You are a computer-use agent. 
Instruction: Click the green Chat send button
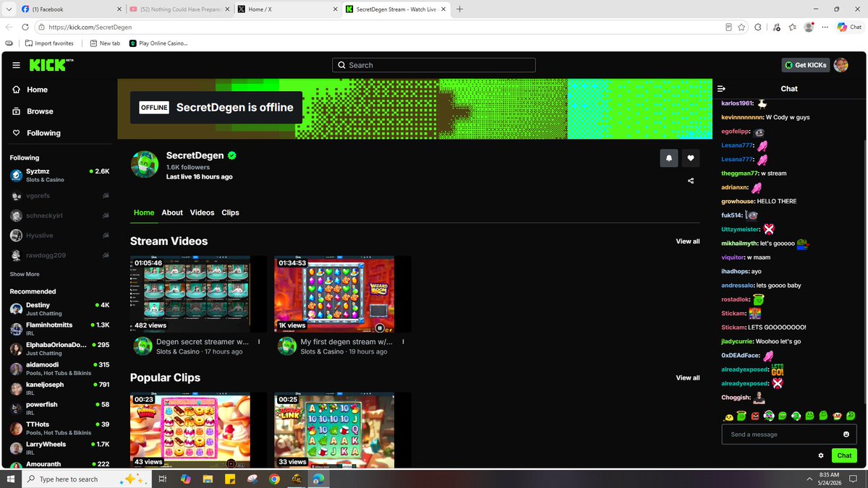click(x=844, y=455)
